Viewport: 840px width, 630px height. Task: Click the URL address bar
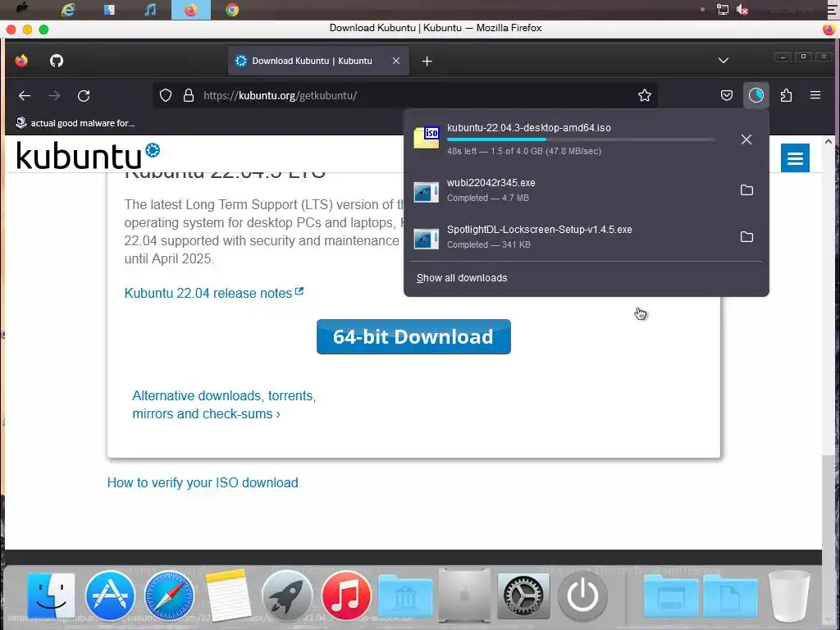click(405, 95)
